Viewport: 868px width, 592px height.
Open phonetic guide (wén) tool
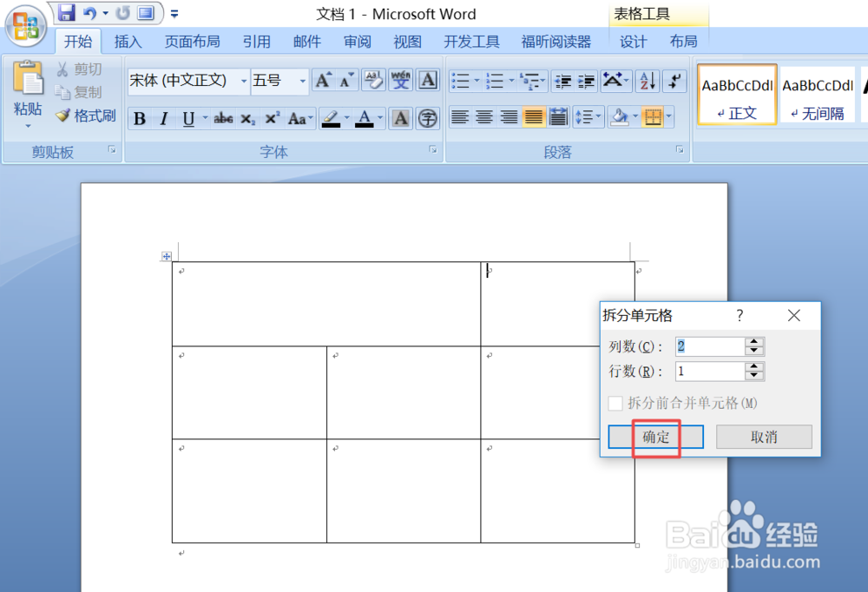[x=401, y=81]
